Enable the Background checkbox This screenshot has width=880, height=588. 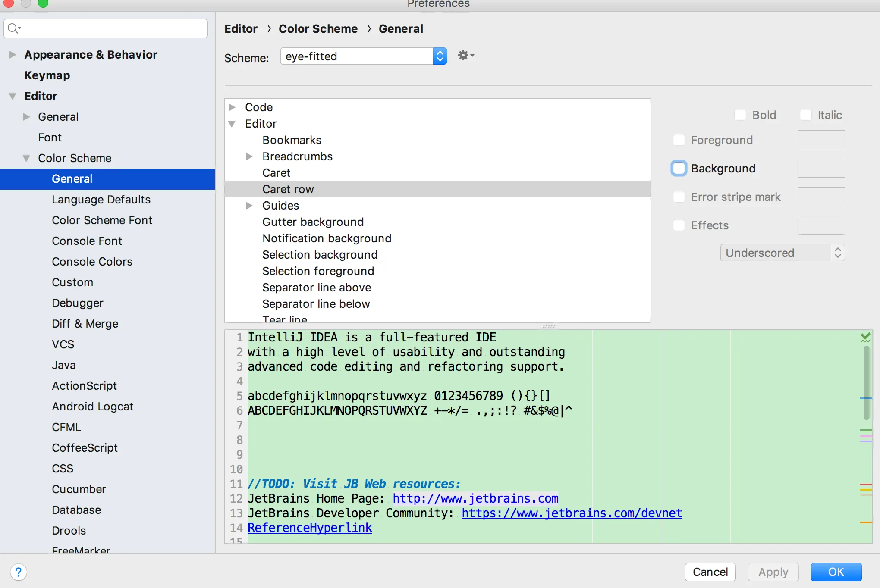coord(679,168)
